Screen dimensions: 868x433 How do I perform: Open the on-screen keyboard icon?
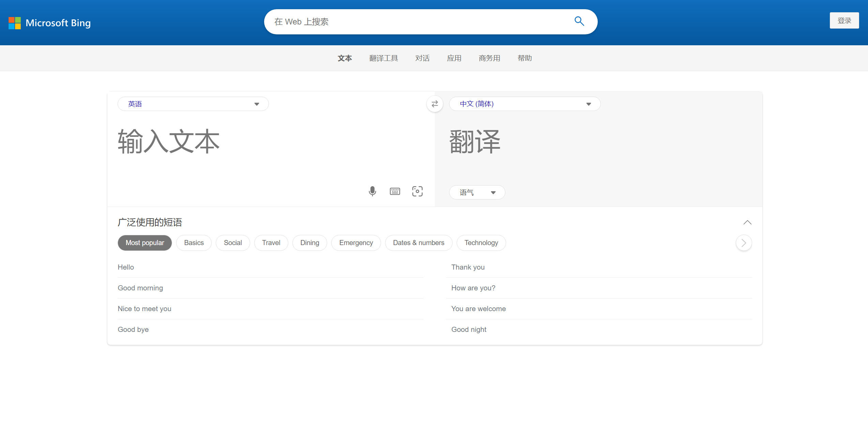click(x=395, y=191)
